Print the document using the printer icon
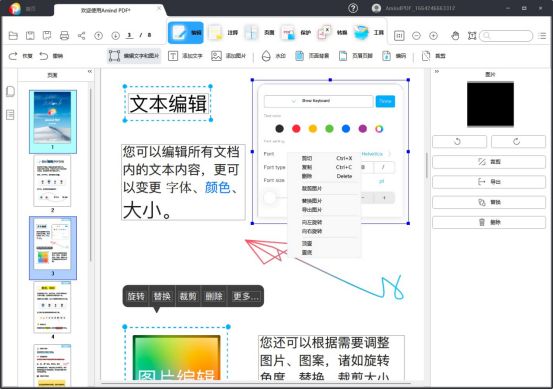 (64, 35)
